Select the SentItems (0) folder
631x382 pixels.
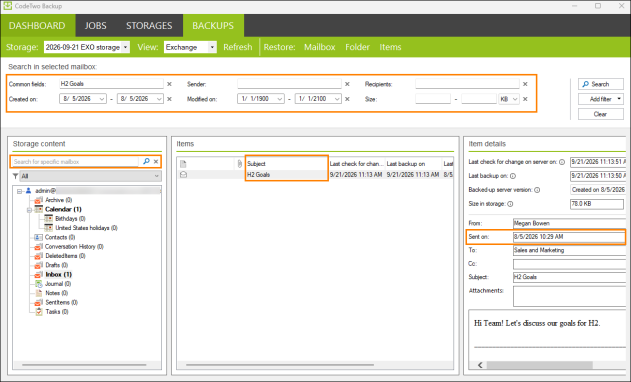62,302
